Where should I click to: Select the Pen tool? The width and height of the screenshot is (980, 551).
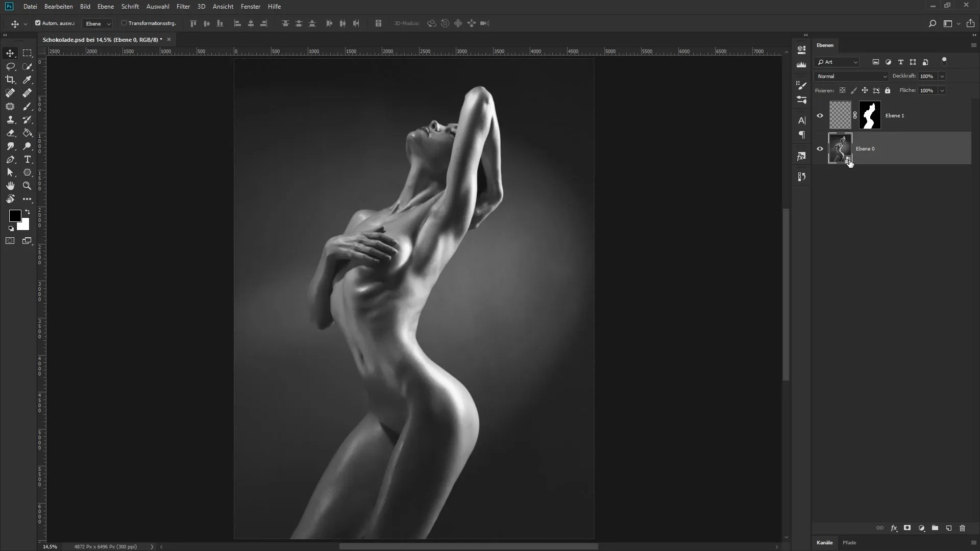pyautogui.click(x=10, y=159)
